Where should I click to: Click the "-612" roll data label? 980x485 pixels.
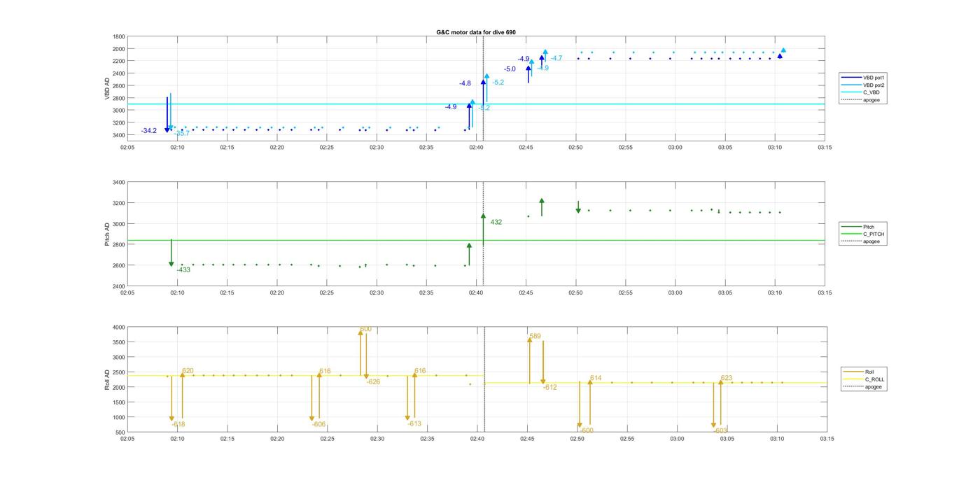point(550,387)
